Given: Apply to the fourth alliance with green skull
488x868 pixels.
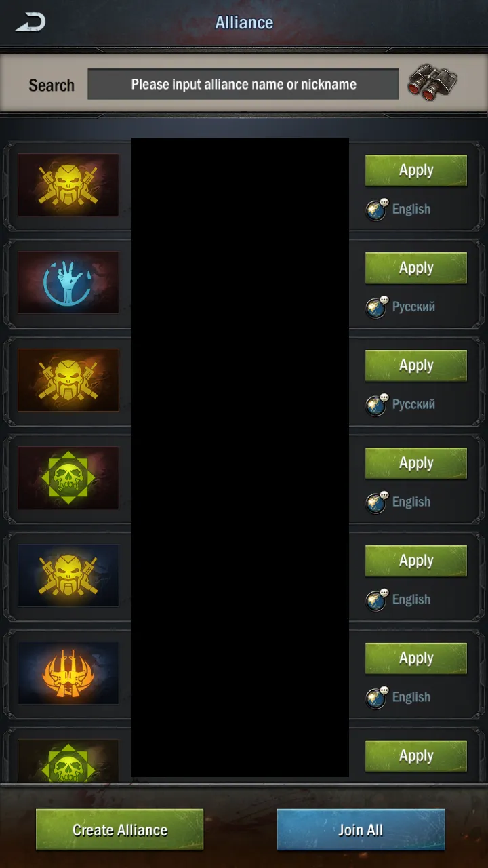Looking at the screenshot, I should (x=416, y=463).
